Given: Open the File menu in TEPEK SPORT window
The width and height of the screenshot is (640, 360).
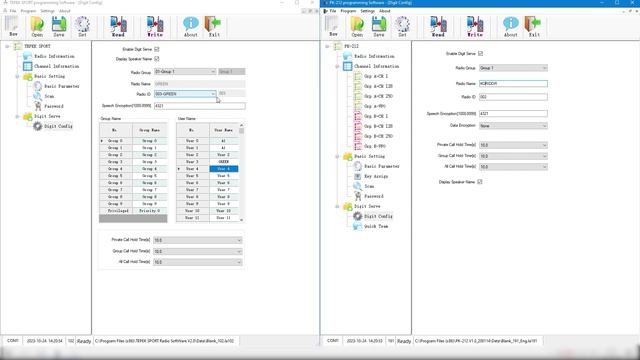Looking at the screenshot, I should tap(13, 11).
